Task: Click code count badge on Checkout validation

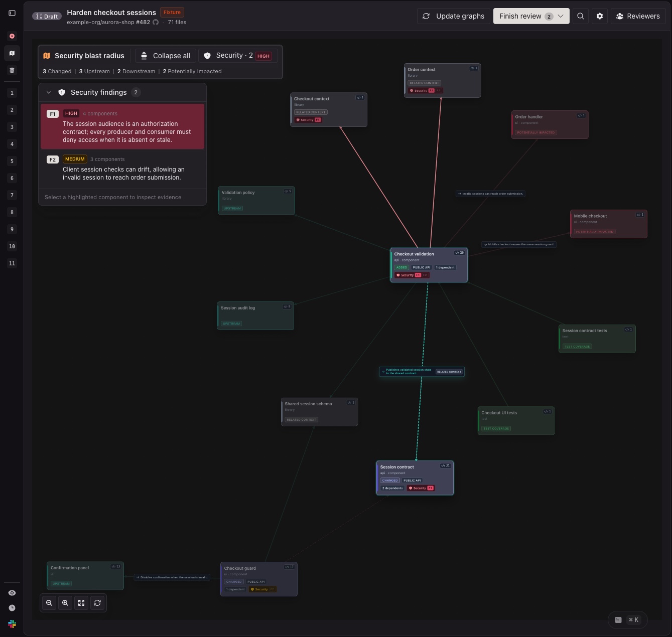Action: click(x=459, y=253)
